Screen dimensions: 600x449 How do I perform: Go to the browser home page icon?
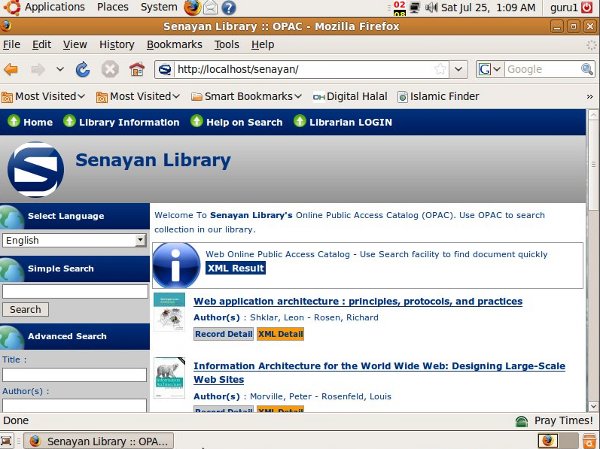[137, 70]
